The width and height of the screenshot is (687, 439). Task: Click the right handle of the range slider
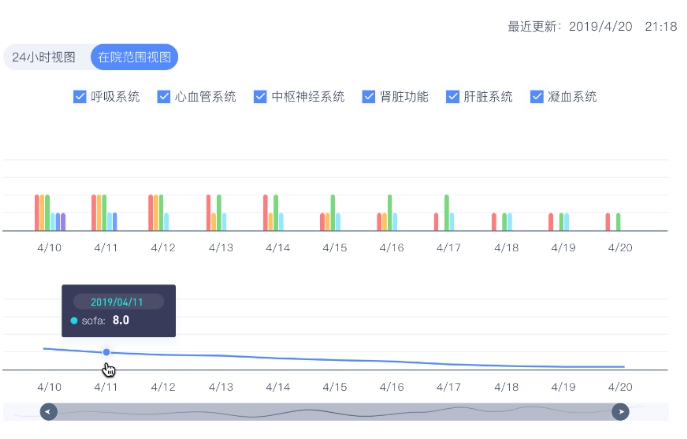620,411
